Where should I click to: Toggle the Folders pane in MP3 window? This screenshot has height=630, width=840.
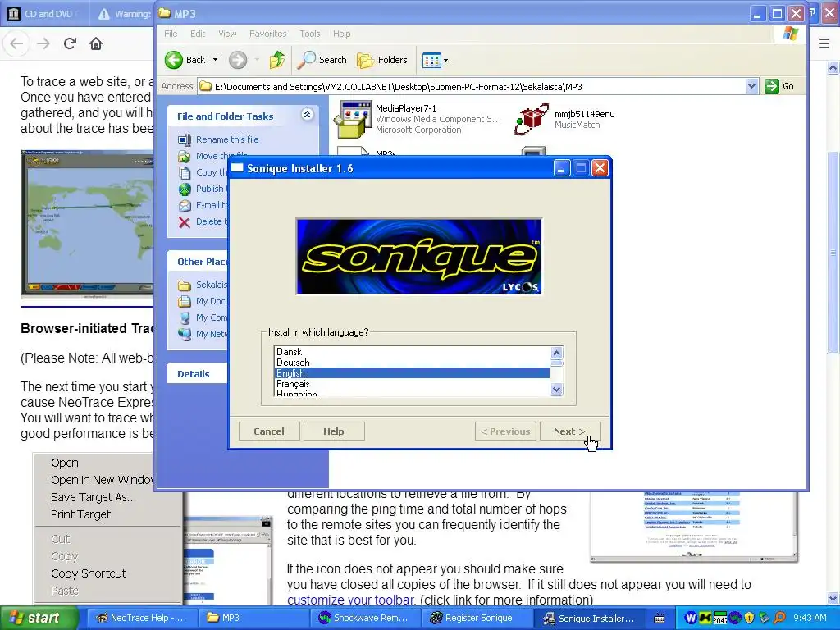click(382, 60)
